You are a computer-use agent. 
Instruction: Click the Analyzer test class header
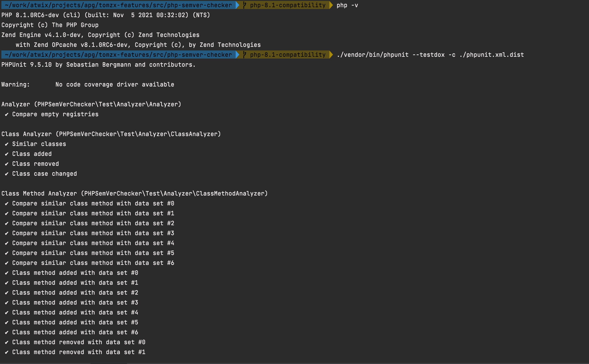pos(91,104)
